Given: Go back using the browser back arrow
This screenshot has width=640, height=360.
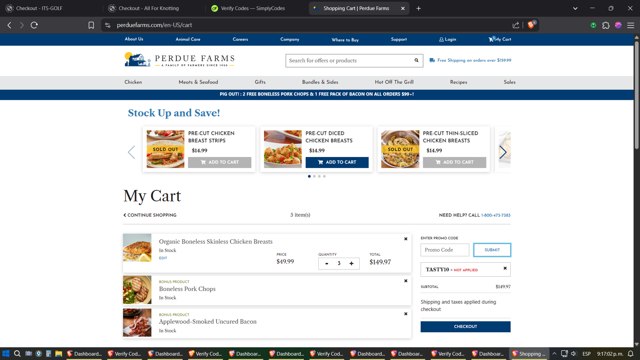Looking at the screenshot, I should (9, 25).
